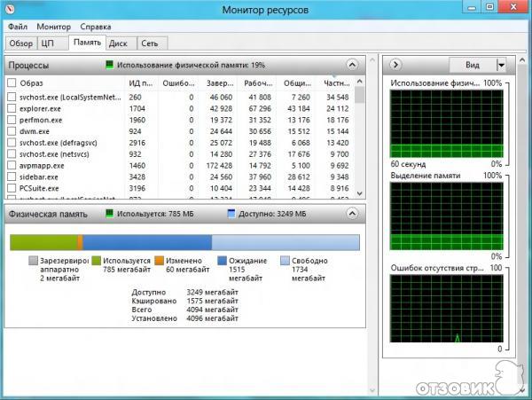Viewport: 532px width, 400px height.
Task: Select the avpmapp.exe checkbox
Action: pos(12,165)
